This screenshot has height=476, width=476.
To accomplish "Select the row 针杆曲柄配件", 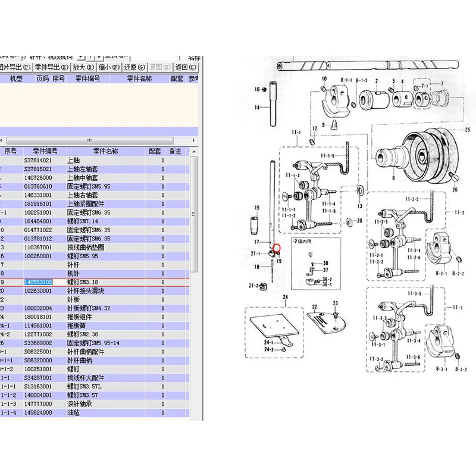I will pos(95,352).
